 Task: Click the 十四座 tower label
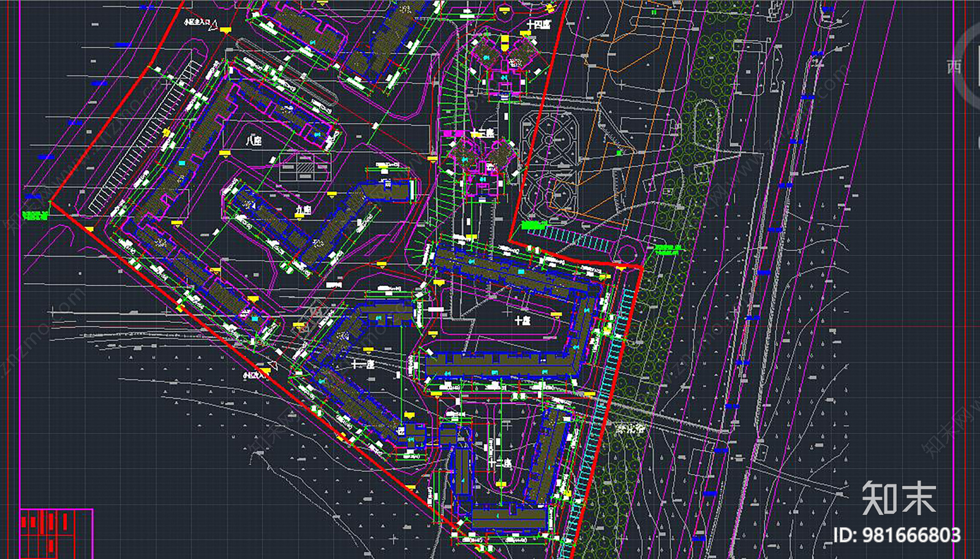tap(538, 25)
